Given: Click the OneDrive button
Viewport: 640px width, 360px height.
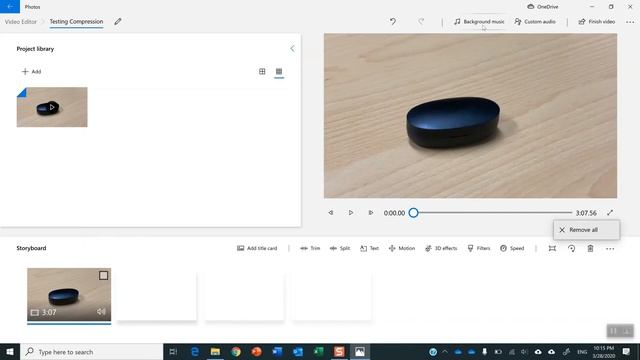Looking at the screenshot, I should coord(543,7).
